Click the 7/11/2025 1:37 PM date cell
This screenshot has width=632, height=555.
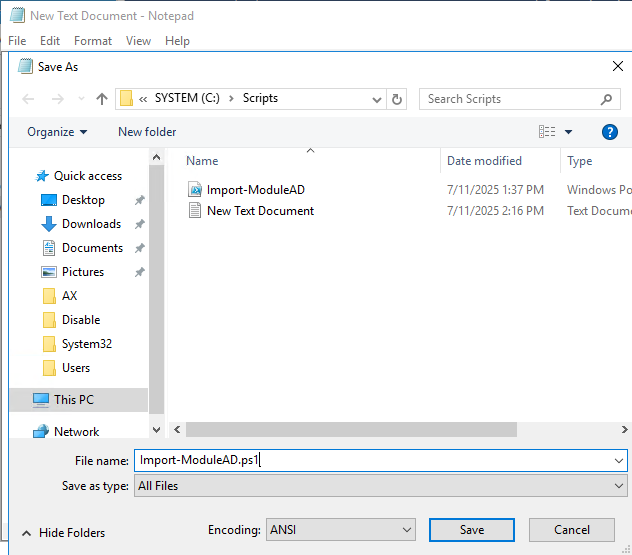point(495,189)
